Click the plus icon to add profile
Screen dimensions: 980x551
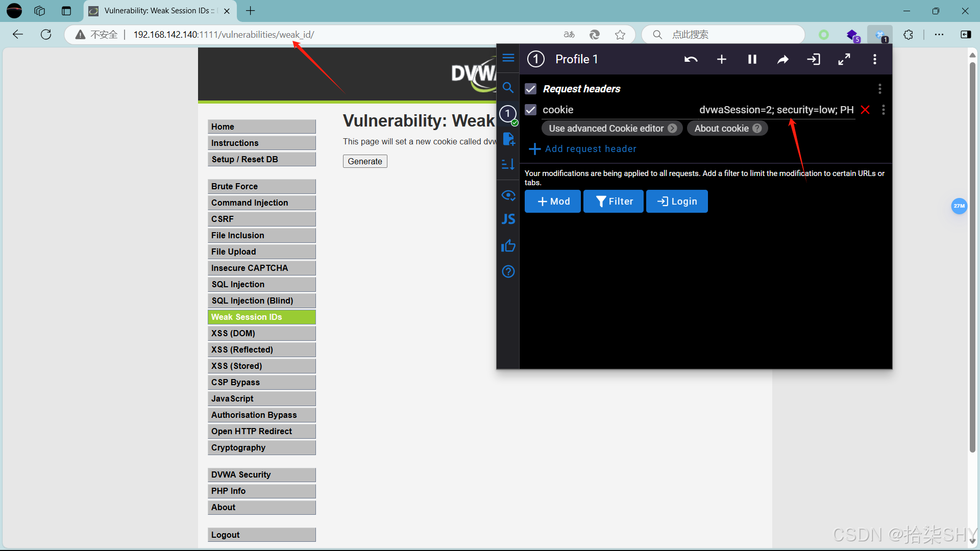click(x=721, y=60)
